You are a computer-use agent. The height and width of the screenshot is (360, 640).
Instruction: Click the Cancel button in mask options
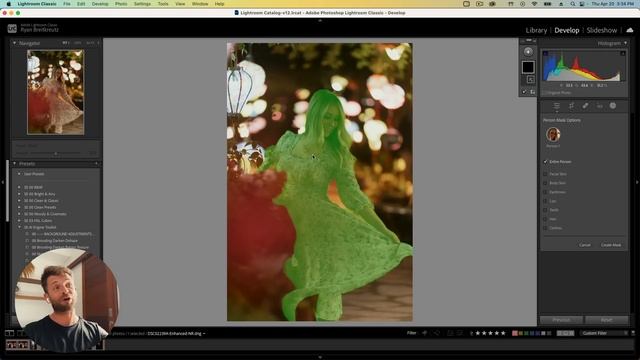(585, 245)
